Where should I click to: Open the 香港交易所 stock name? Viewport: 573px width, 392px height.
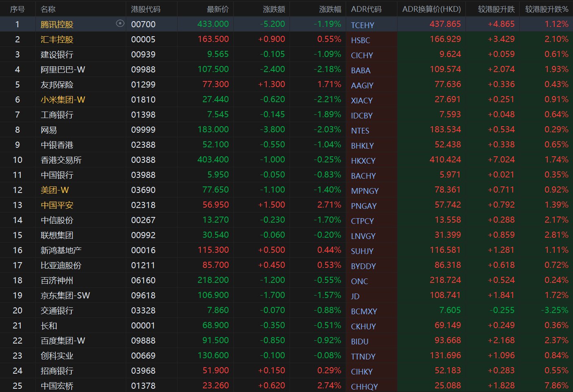pos(61,160)
